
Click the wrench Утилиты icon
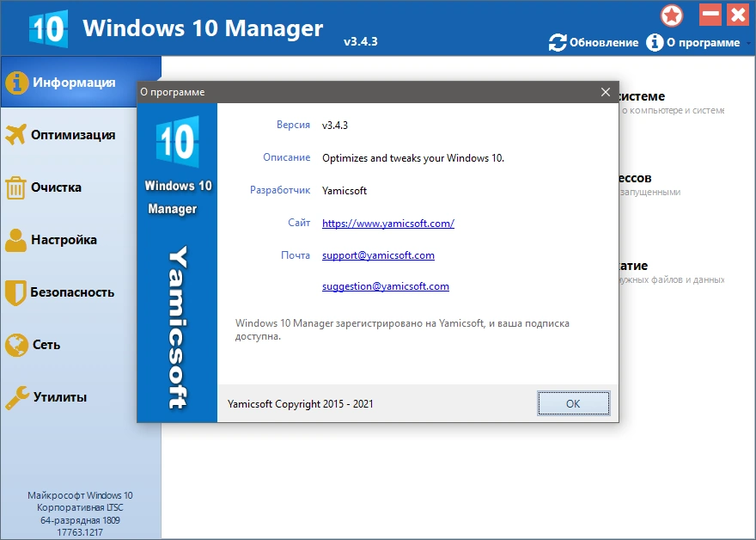click(x=17, y=397)
